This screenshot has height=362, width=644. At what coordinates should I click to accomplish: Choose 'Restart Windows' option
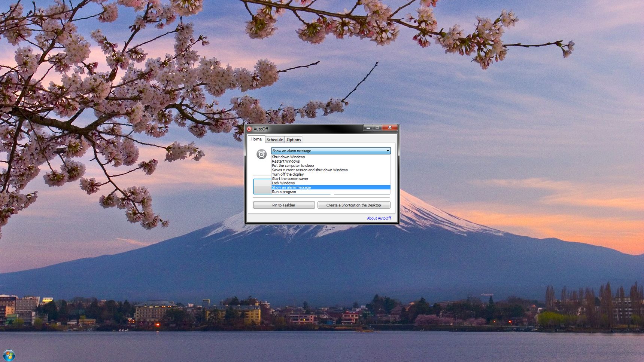331,161
